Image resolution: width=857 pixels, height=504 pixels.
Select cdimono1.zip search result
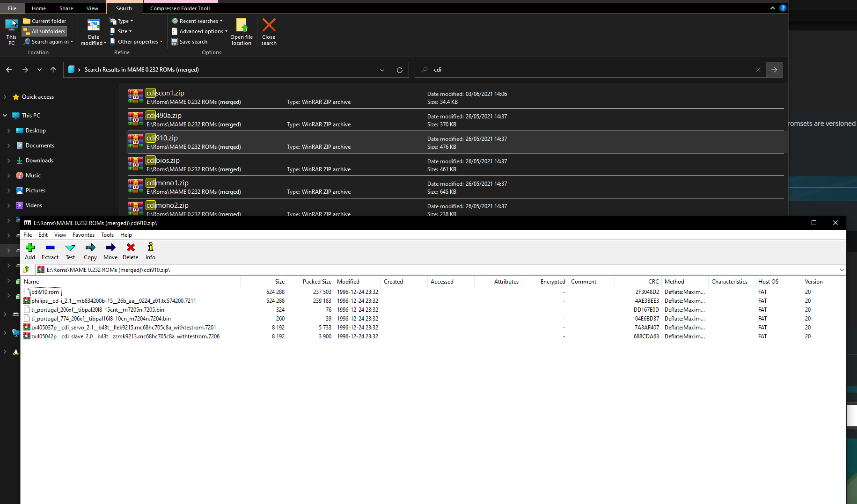(456, 187)
